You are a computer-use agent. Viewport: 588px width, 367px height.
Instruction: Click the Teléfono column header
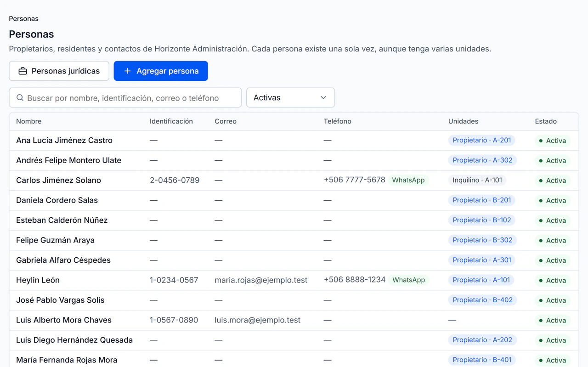pyautogui.click(x=338, y=121)
